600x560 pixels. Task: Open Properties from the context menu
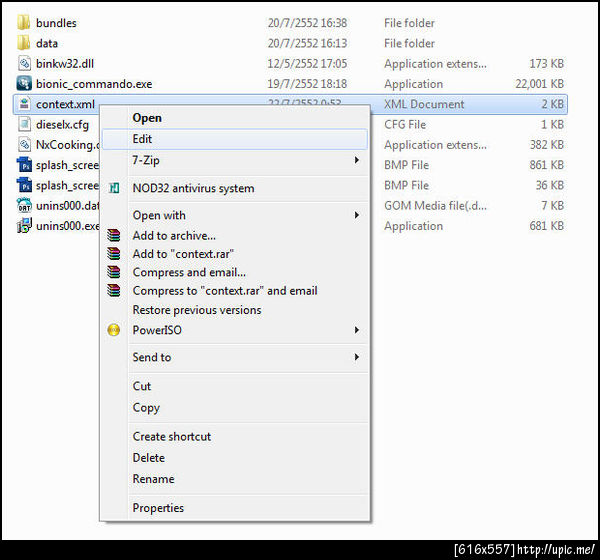pos(235,508)
